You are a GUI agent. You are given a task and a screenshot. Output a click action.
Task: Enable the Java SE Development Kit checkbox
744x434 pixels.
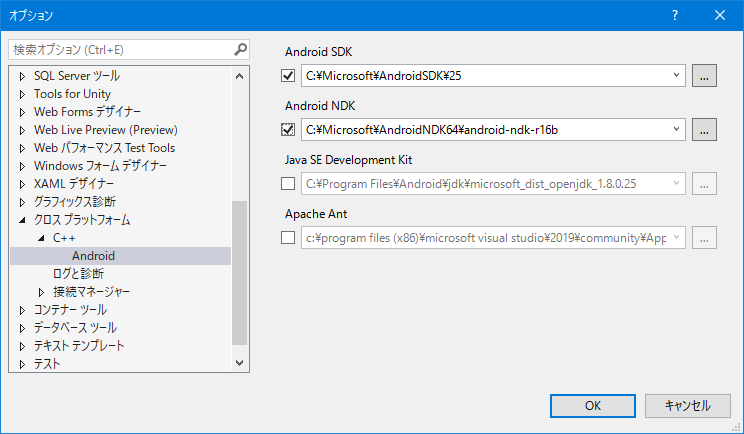288,184
